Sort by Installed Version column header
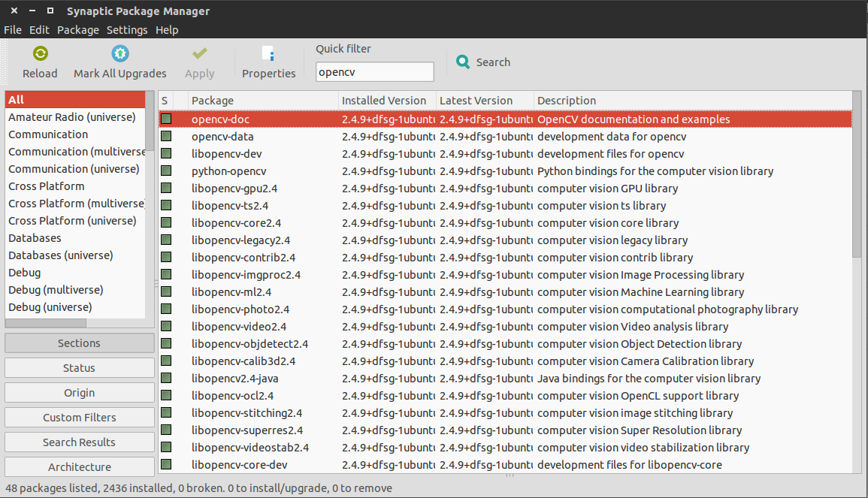 point(386,101)
